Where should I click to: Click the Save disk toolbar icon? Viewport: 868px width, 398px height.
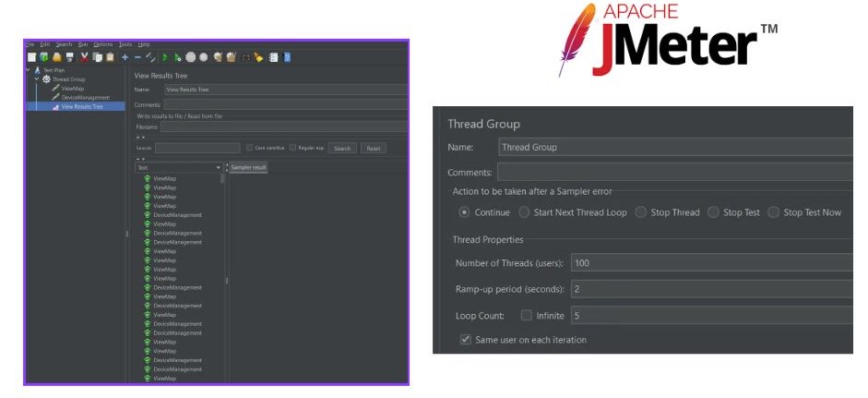(70, 57)
